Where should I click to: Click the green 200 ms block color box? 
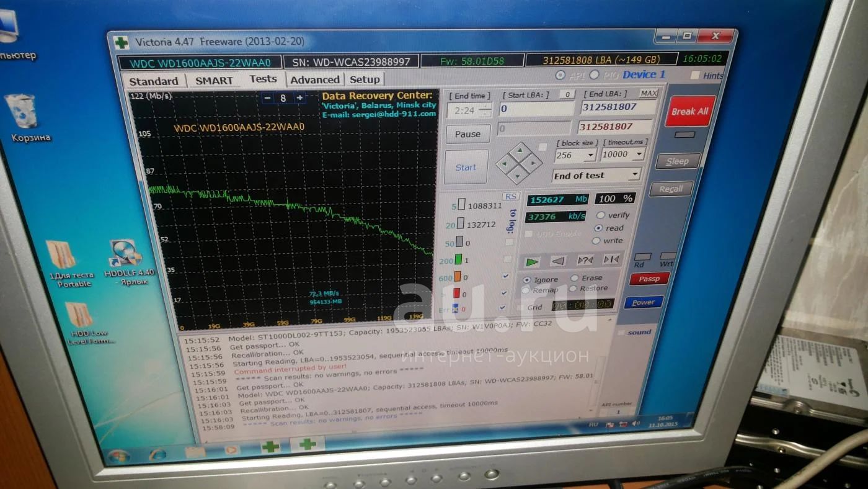click(x=458, y=260)
